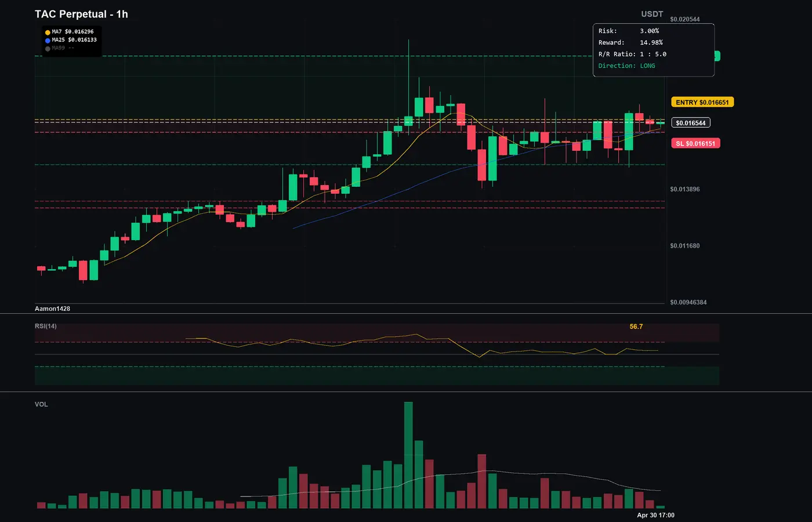Click the Reward 14.98% value
Screen dimensions: 812x522
651,42
